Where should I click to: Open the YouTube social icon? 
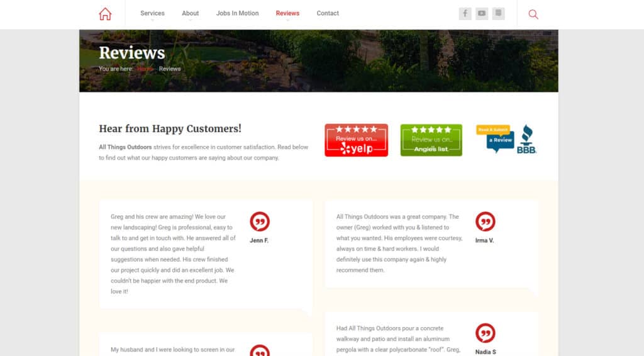(x=482, y=14)
